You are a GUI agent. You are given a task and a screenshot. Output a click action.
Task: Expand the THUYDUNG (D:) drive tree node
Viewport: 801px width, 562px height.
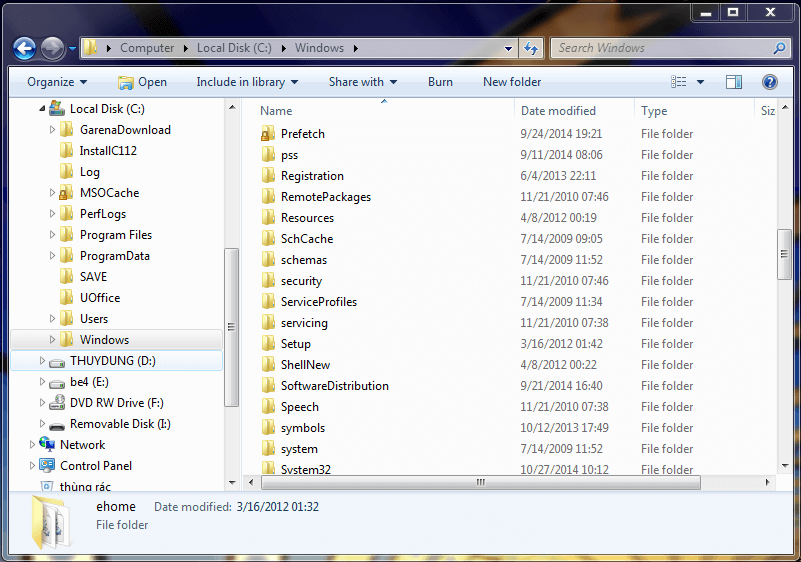(42, 361)
